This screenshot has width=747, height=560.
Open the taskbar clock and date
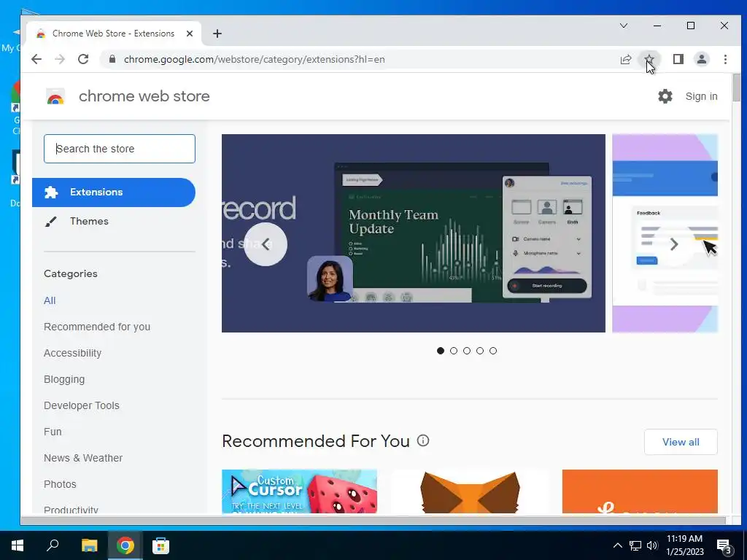pos(684,545)
